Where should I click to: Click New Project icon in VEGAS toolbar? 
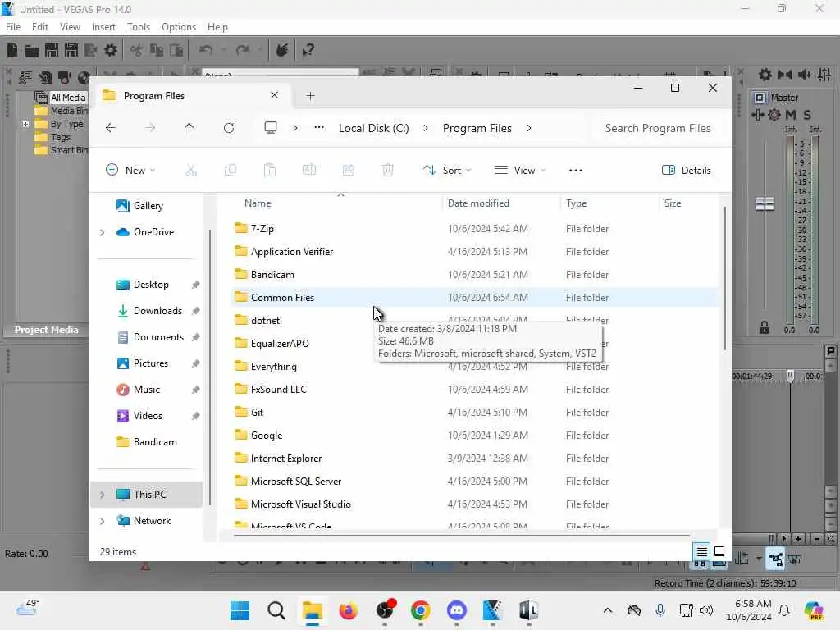12,50
